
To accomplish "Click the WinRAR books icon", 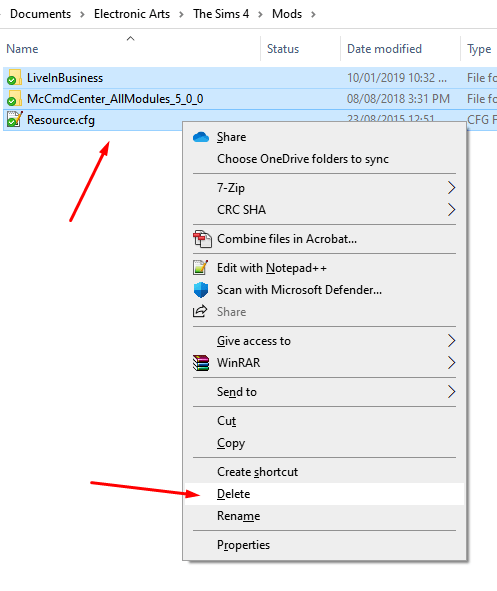I will pos(201,363).
